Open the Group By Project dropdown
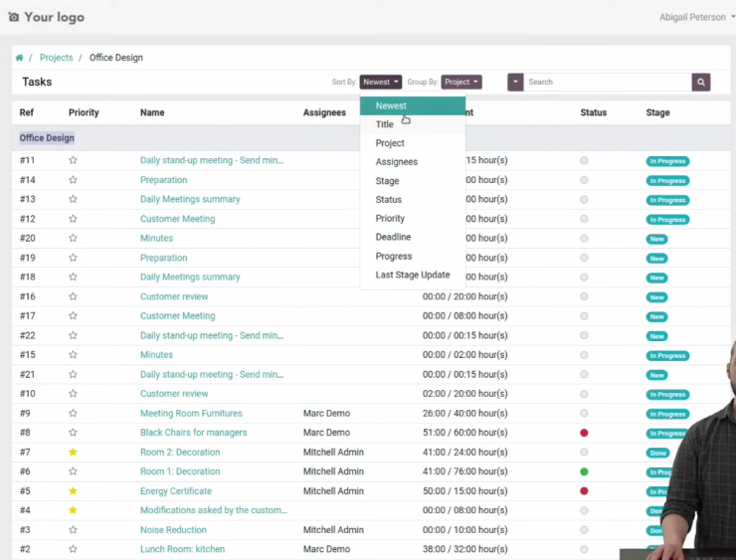Screen dimensions: 736x560 [x=461, y=83]
